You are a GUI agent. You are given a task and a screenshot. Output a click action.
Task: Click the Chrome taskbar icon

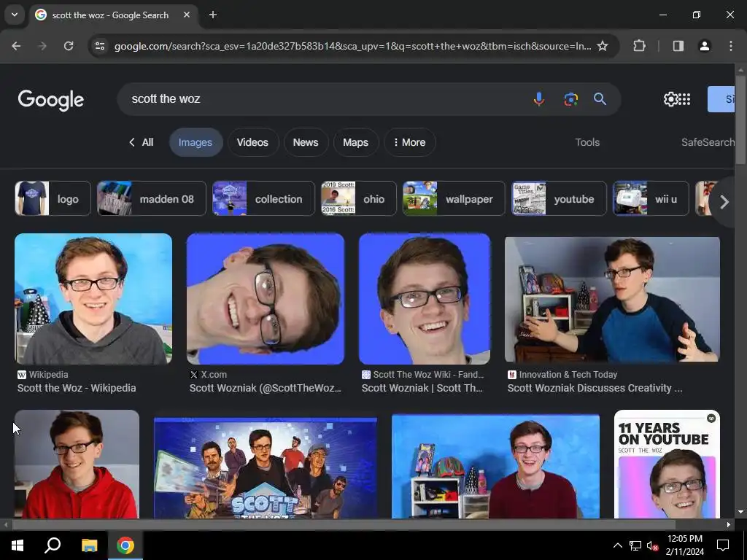tap(125, 545)
